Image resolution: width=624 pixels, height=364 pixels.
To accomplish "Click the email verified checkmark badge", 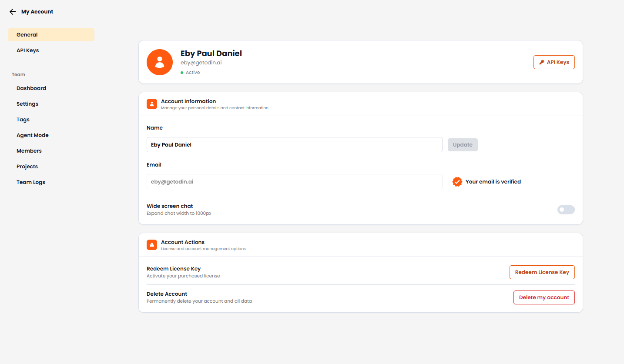I will click(457, 181).
